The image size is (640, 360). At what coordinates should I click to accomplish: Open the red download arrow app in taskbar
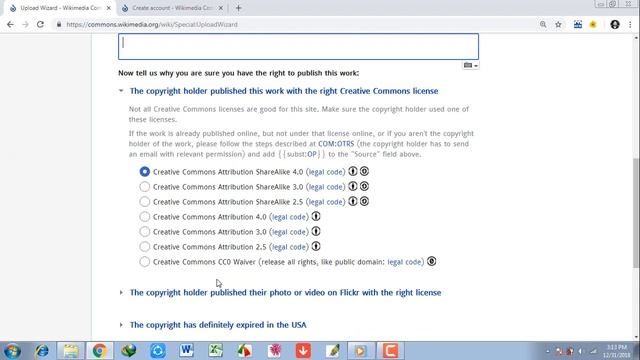[303, 351]
